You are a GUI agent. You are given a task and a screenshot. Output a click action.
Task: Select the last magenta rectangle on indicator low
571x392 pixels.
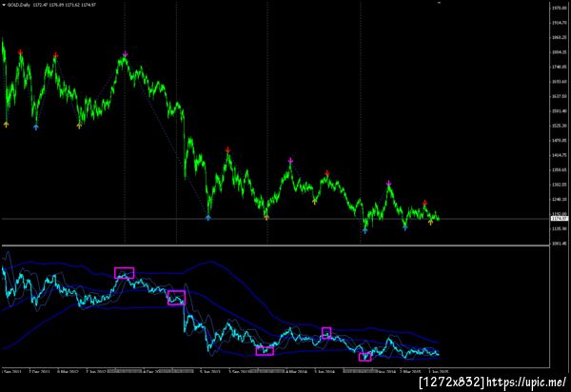[x=364, y=357]
